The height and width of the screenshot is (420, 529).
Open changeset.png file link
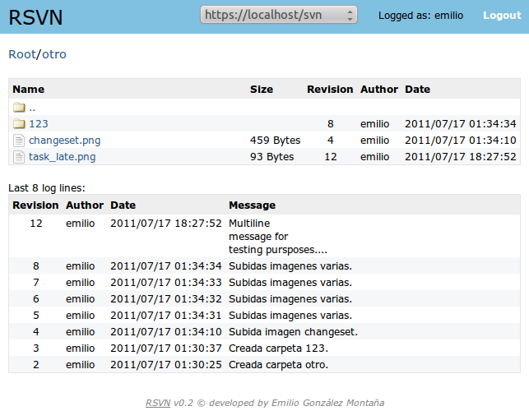click(64, 141)
